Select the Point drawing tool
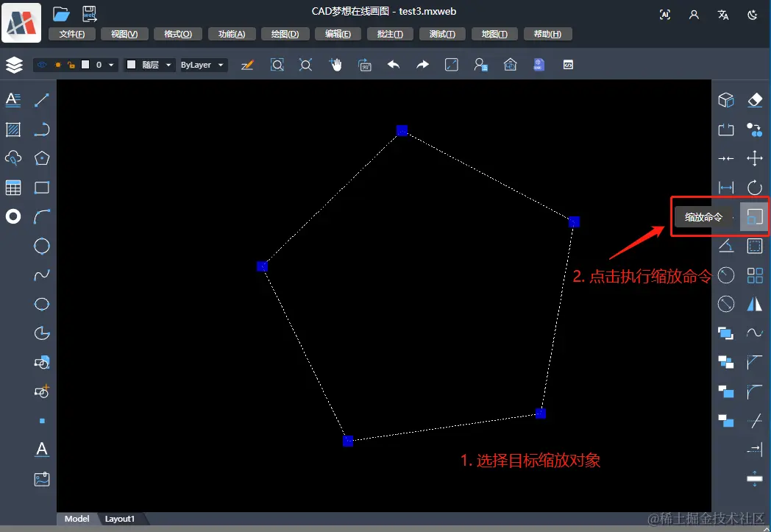Viewport: 771px width, 532px height. click(42, 420)
